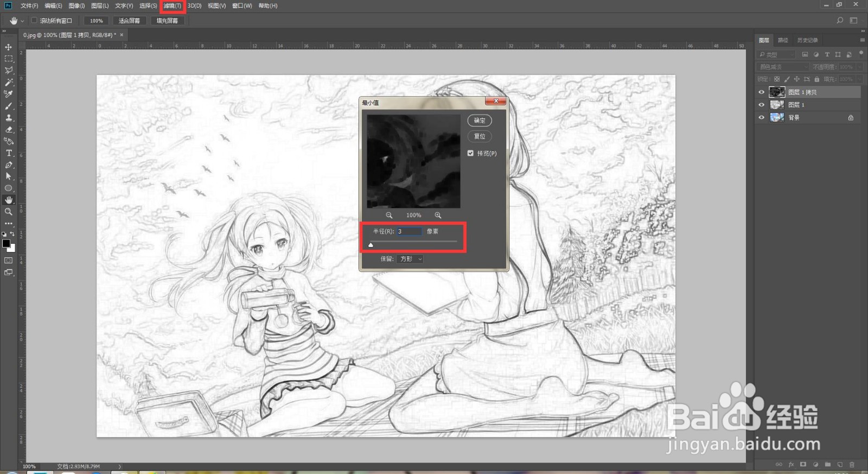
Task: Open the 类型 layer filter dropdown
Action: 776,54
